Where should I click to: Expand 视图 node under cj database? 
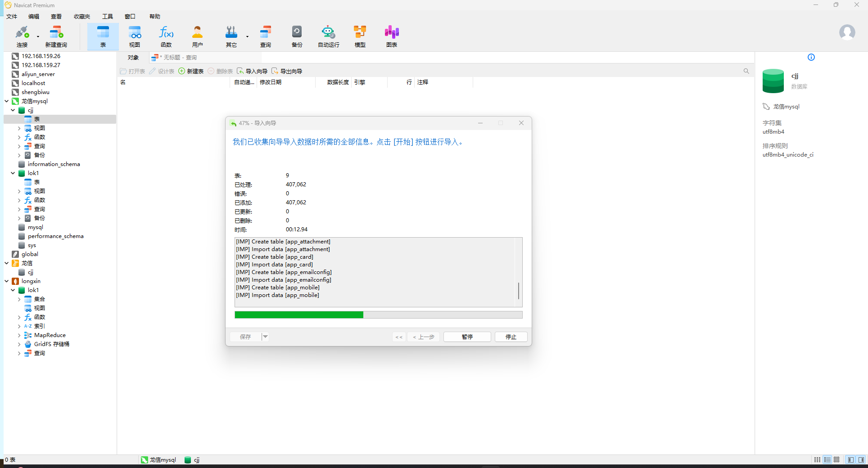(19, 128)
